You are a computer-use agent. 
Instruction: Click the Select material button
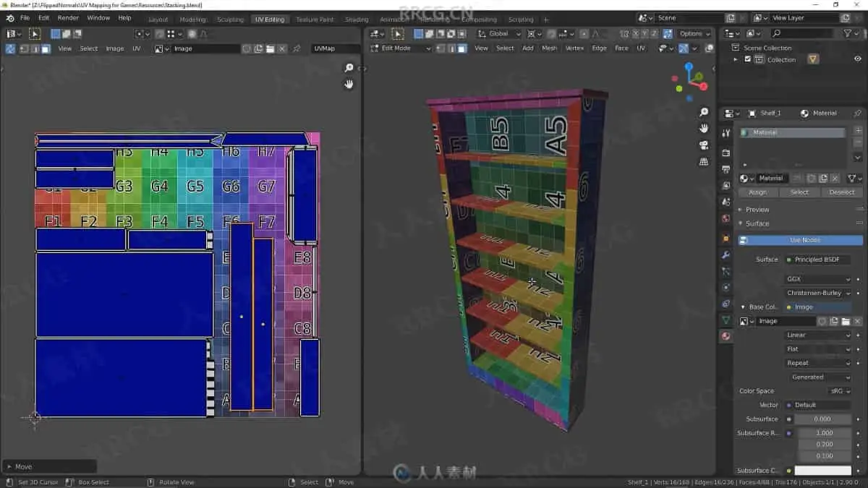point(799,192)
